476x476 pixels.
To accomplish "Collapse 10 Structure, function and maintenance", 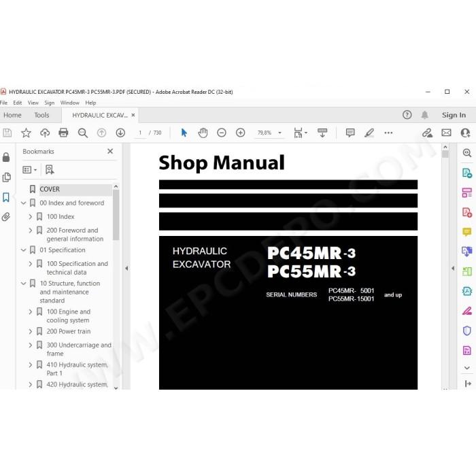I will 23,284.
